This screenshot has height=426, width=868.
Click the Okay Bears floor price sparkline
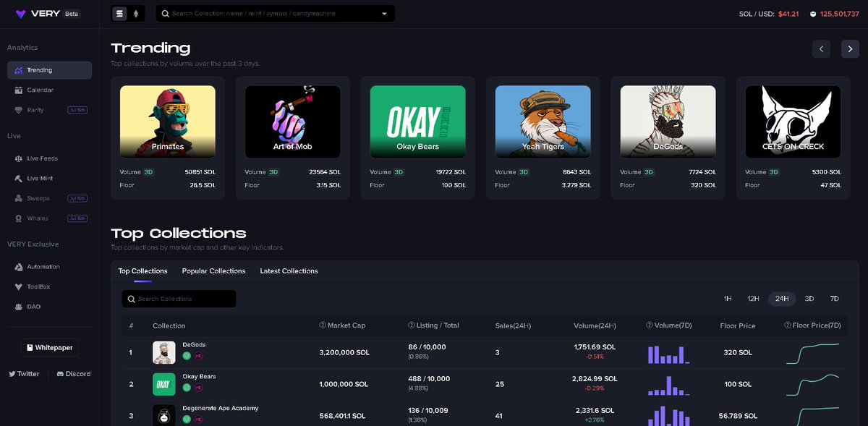tap(814, 385)
